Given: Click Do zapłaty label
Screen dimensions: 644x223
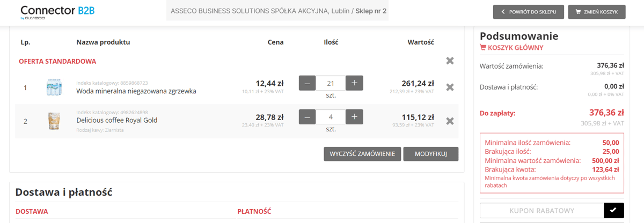Looking at the screenshot, I should (497, 113).
